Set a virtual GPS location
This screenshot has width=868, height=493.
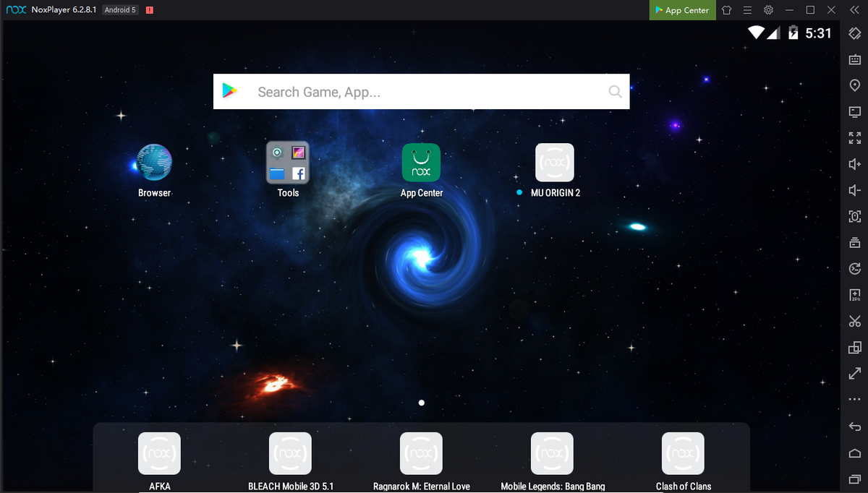(854, 85)
